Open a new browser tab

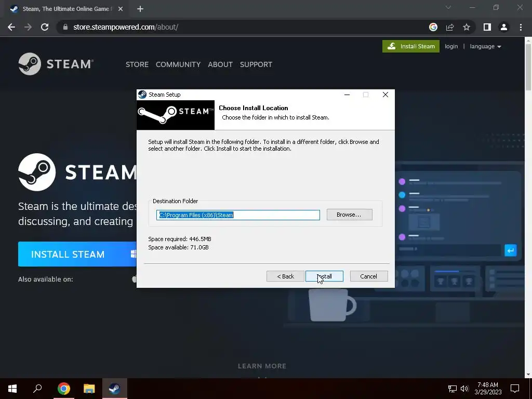(140, 9)
